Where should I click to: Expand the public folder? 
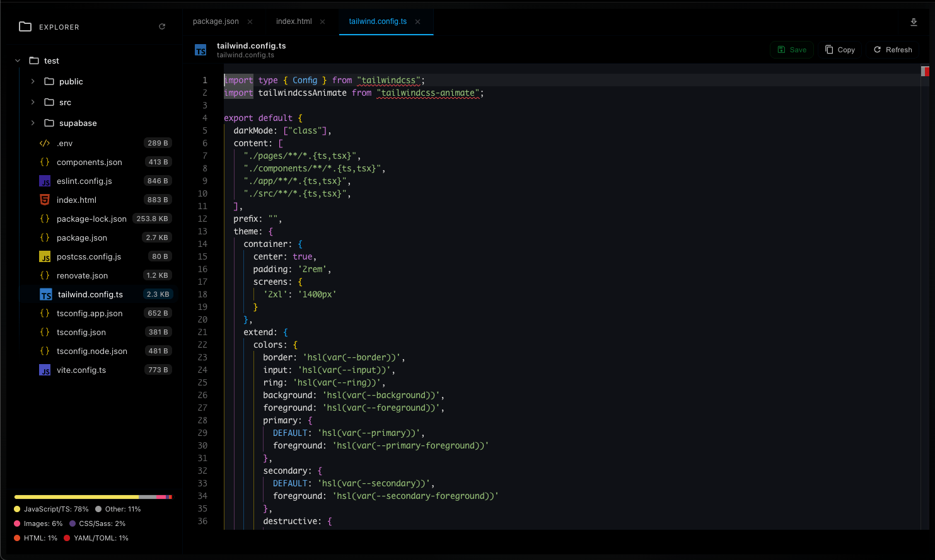pyautogui.click(x=33, y=81)
